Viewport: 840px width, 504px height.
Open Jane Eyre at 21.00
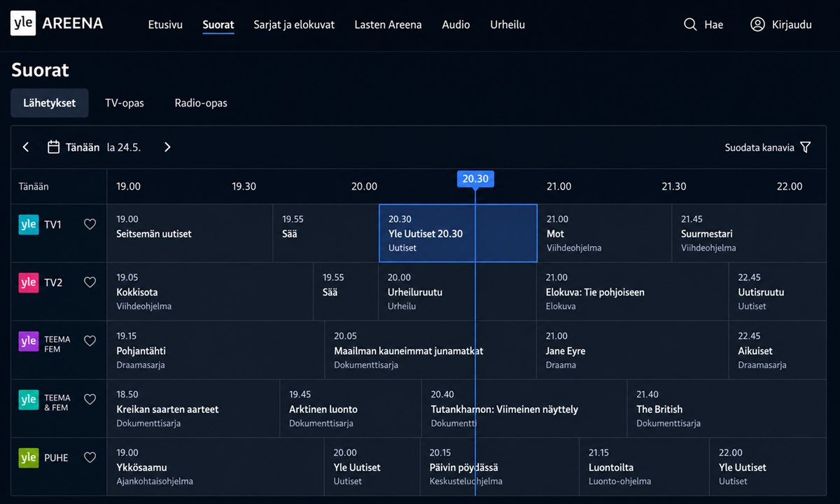coord(633,350)
